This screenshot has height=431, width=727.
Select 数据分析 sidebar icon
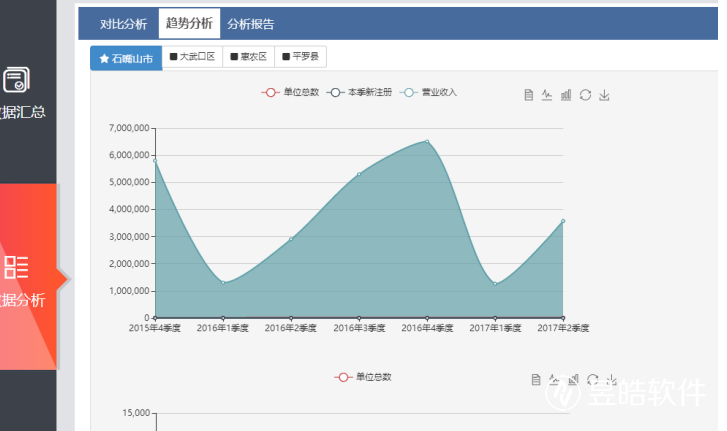(x=16, y=266)
